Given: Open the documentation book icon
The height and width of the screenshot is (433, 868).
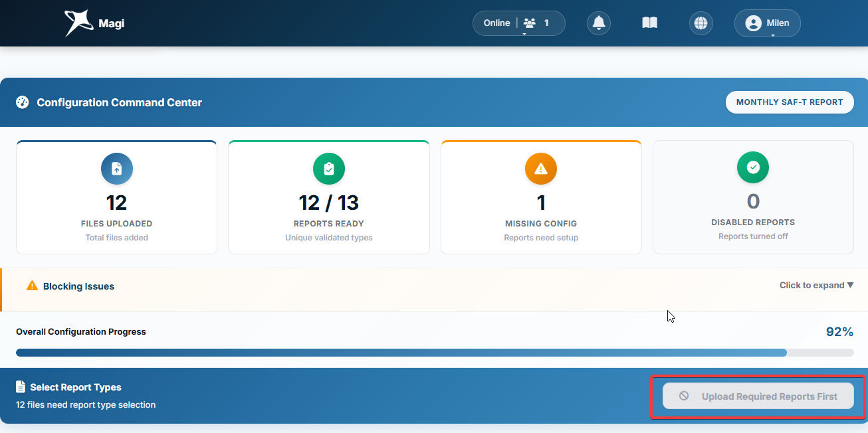Looking at the screenshot, I should click(x=649, y=23).
